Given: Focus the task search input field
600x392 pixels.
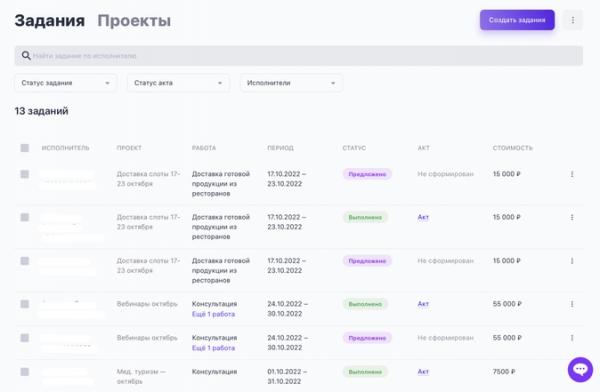Looking at the screenshot, I should 298,56.
